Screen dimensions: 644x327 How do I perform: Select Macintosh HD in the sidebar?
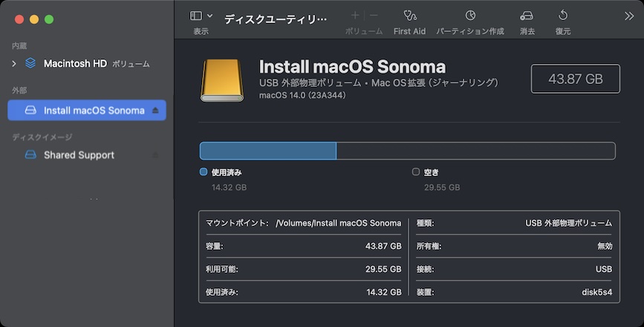click(x=75, y=64)
